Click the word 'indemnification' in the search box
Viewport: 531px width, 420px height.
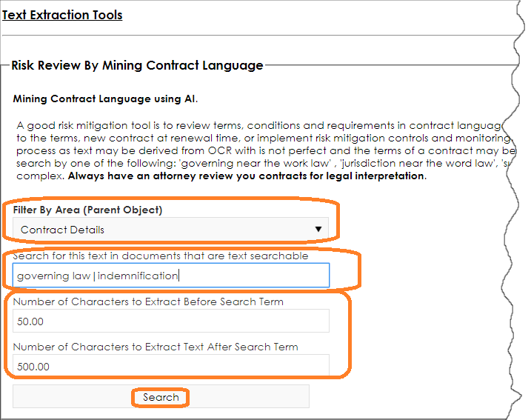pos(138,276)
